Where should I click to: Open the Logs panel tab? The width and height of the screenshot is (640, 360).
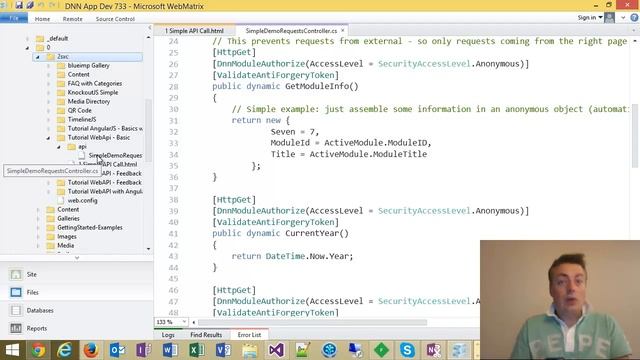pos(168,335)
